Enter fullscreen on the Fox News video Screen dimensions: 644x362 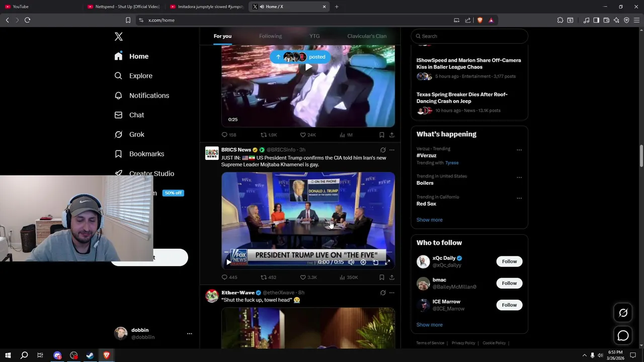387,262
